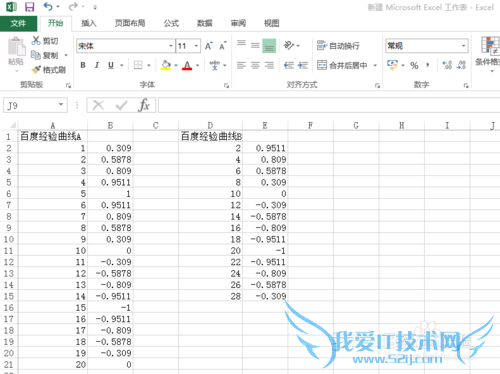Viewport: 500px width, 374px height.
Task: Open the font size dropdown
Action: (197, 46)
